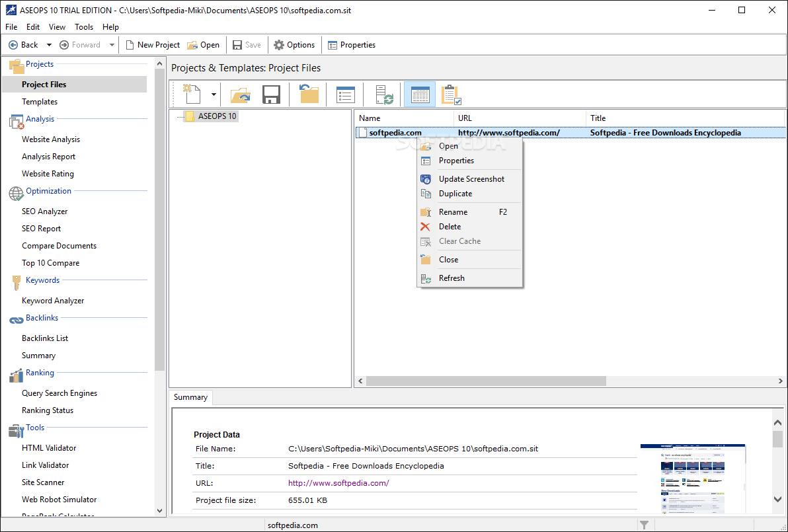Click the Keywords key icon
Screen dimensions: 788x532
[16, 282]
